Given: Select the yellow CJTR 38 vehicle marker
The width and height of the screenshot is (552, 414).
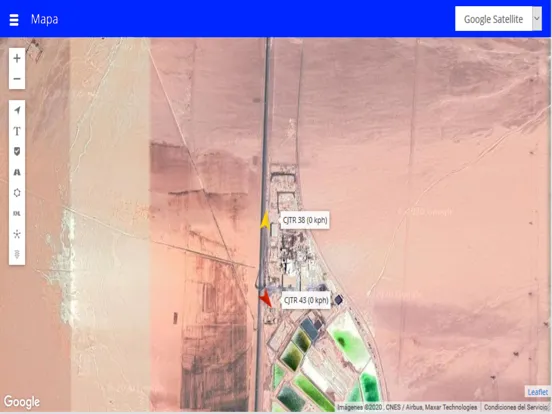Looking at the screenshot, I should click(x=265, y=220).
